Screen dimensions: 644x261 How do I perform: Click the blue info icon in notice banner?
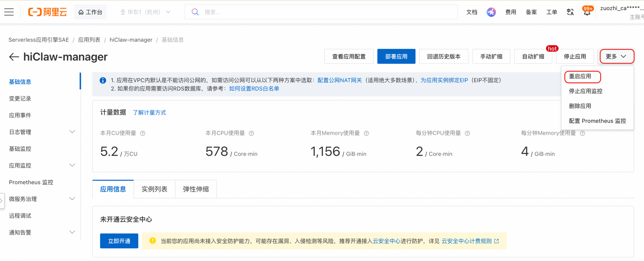[x=103, y=80]
